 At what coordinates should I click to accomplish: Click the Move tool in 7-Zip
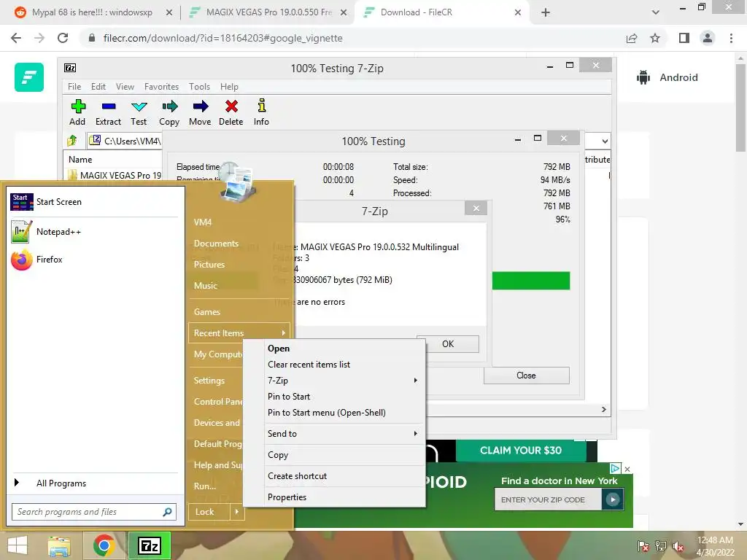pyautogui.click(x=200, y=113)
